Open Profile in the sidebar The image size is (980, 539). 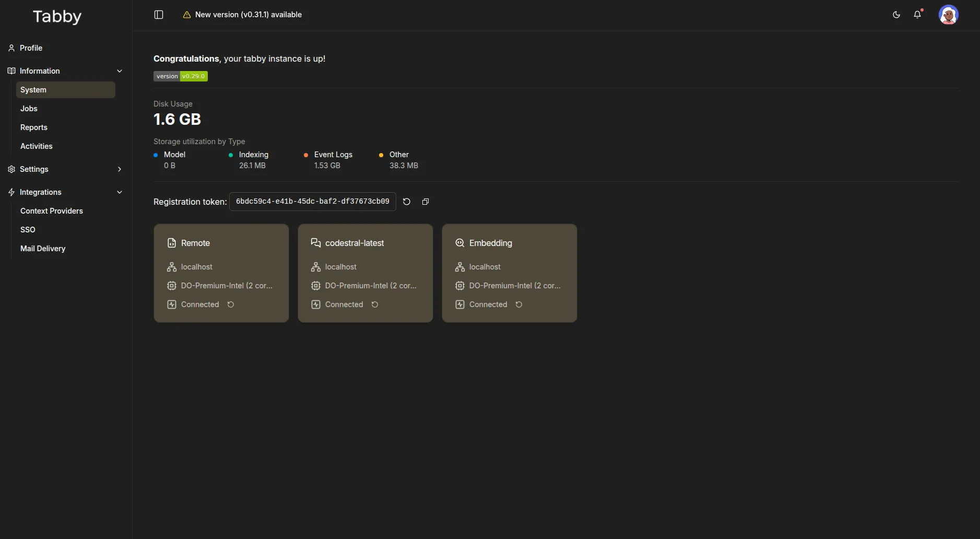tap(31, 48)
